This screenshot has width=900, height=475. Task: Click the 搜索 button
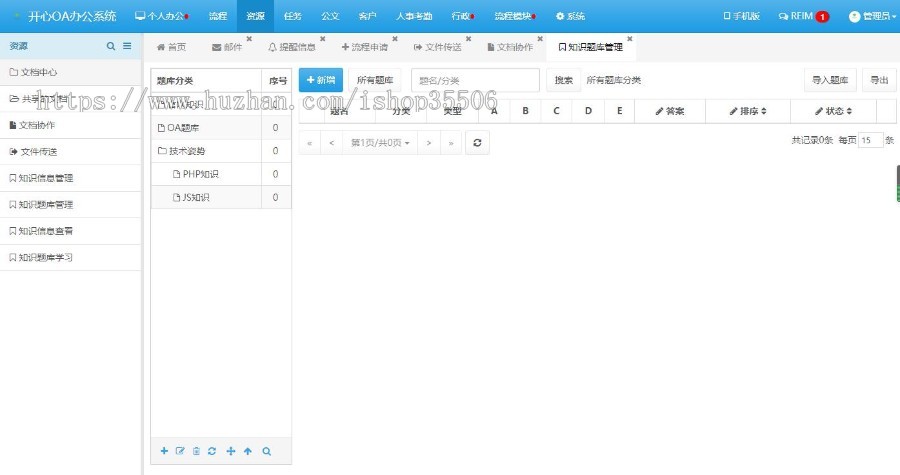(x=563, y=80)
